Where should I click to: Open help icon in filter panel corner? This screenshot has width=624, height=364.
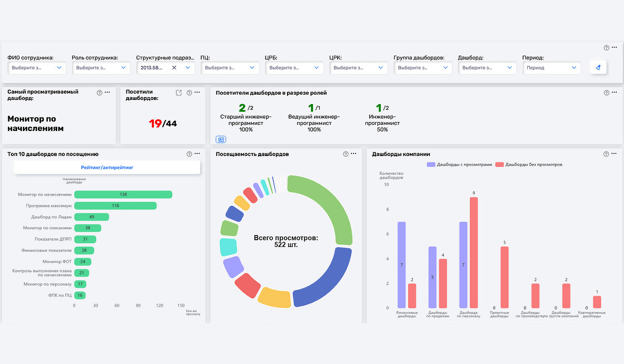[606, 48]
